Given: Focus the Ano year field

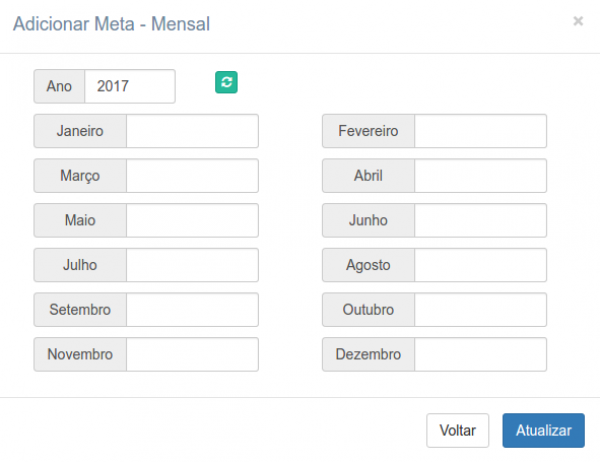Looking at the screenshot, I should click(x=130, y=86).
